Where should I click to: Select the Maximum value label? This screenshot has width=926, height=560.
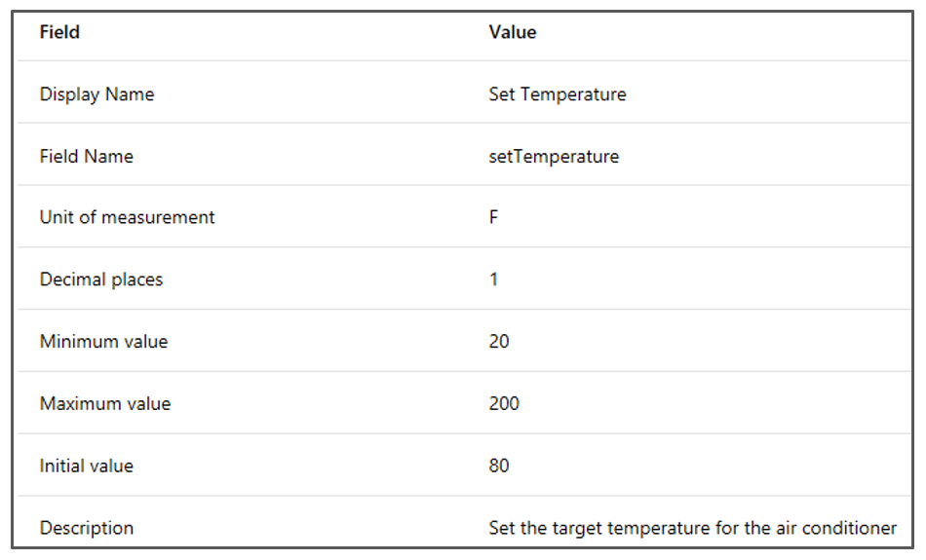105,404
